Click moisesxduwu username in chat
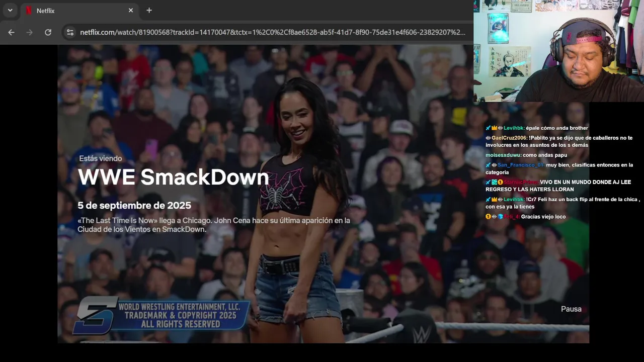 click(x=503, y=155)
